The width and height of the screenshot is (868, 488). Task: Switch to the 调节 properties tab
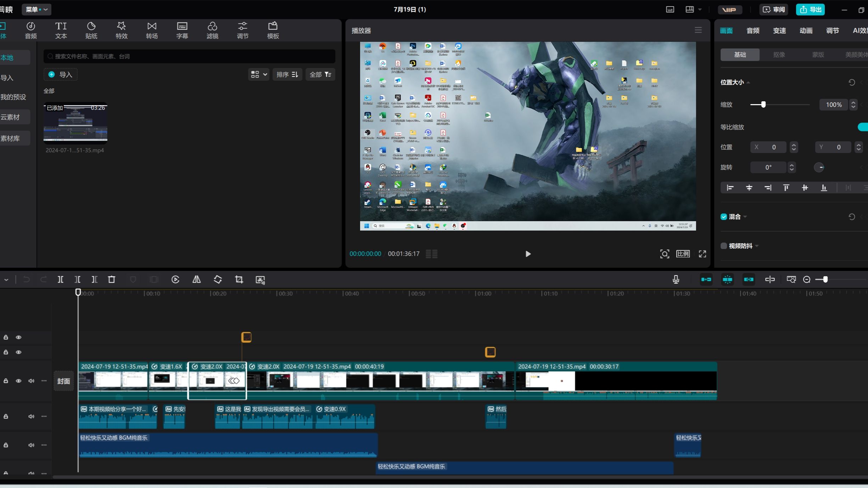[x=833, y=30]
